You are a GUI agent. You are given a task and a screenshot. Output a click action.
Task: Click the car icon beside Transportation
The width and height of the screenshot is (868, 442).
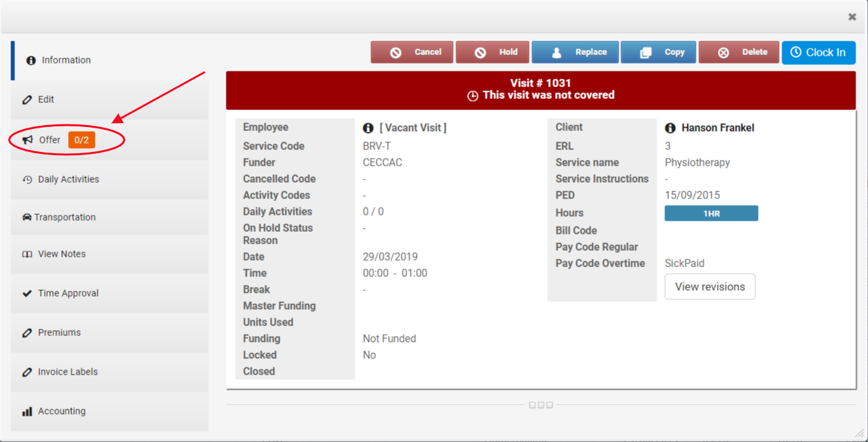[x=27, y=217]
